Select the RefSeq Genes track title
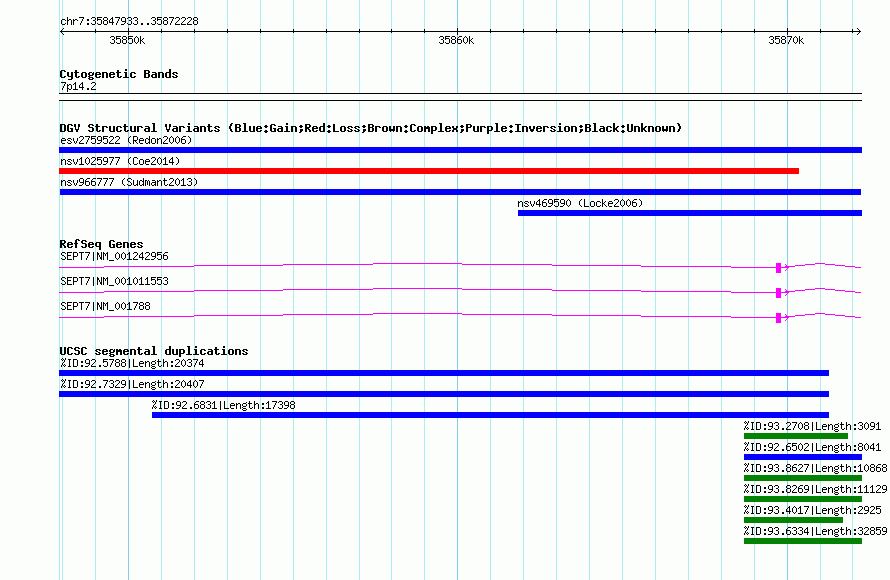Viewport: 890px width, 580px height. (x=101, y=244)
